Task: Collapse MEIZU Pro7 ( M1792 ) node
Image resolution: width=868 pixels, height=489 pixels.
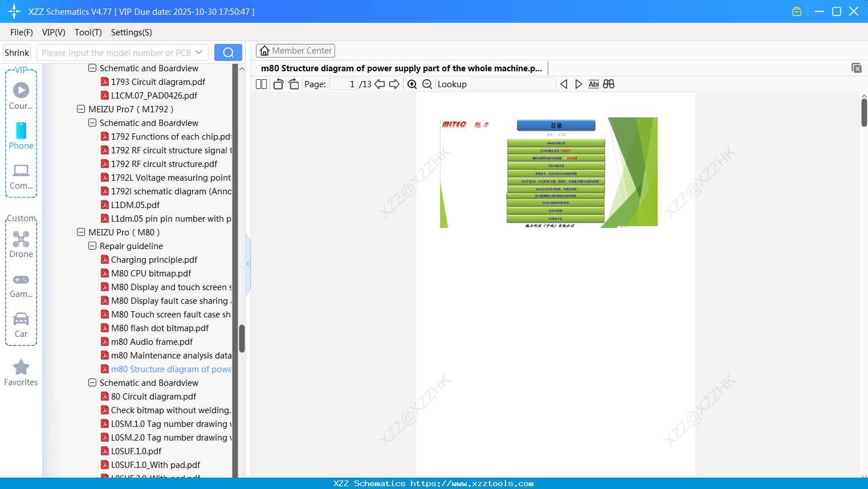Action: coord(81,109)
